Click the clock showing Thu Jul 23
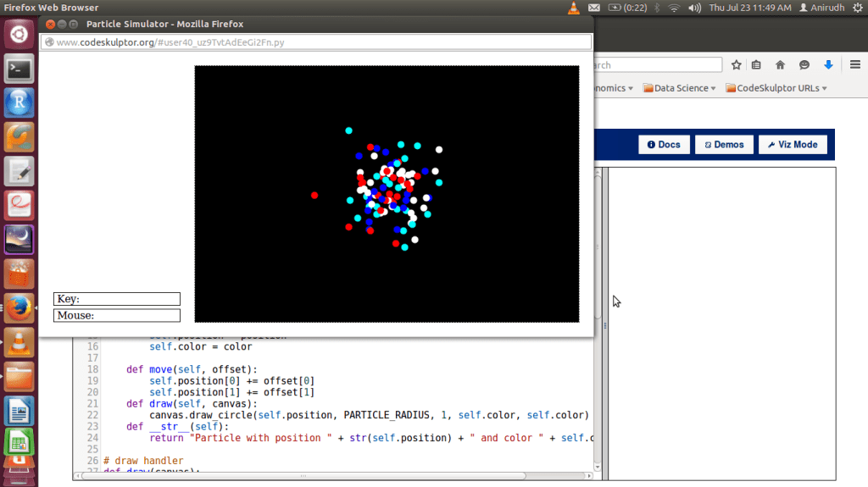Viewport: 868px width, 487px height. (x=750, y=8)
